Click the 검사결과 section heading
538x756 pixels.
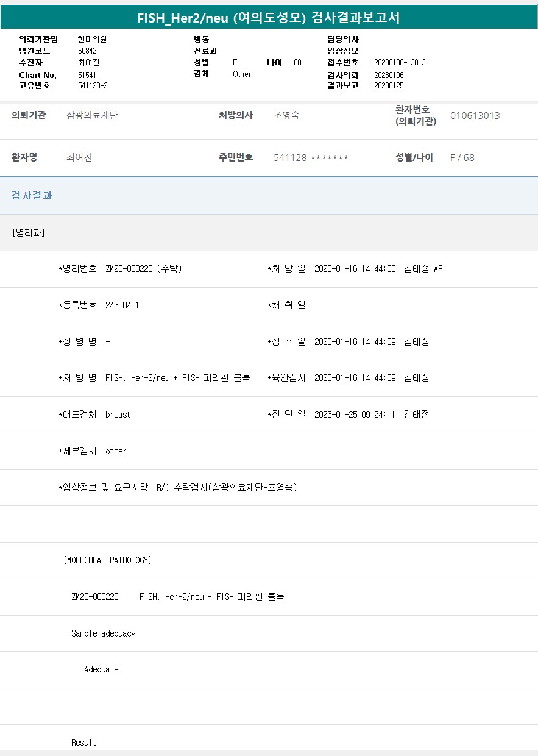[32, 196]
